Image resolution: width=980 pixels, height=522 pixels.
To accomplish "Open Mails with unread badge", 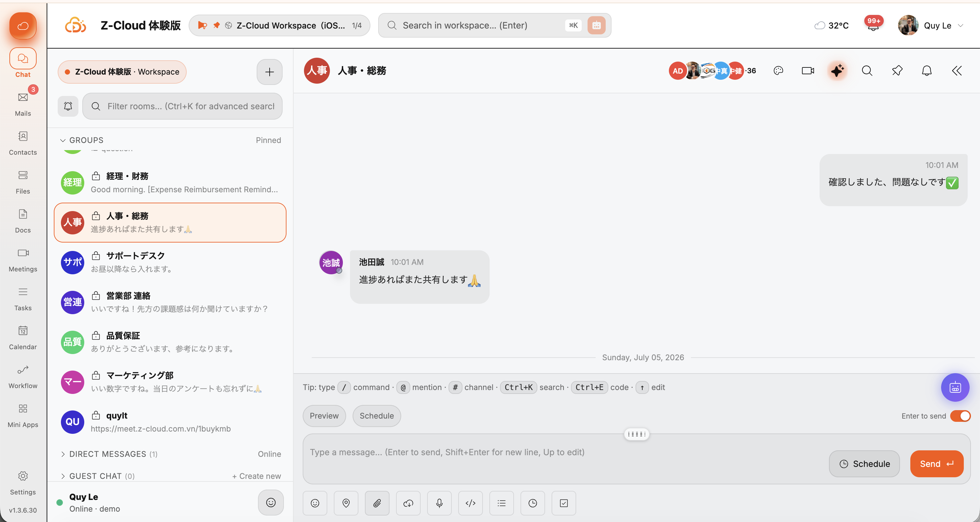I will point(23,103).
